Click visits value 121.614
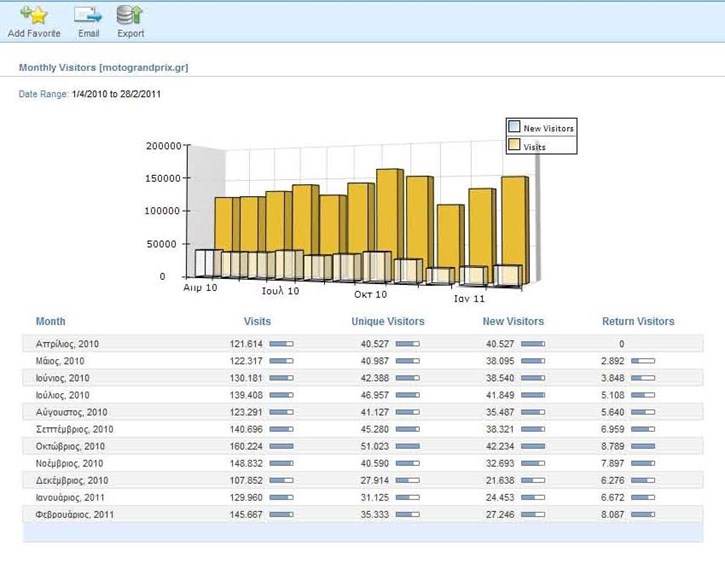Viewport: 725px width, 569px height. [x=246, y=344]
